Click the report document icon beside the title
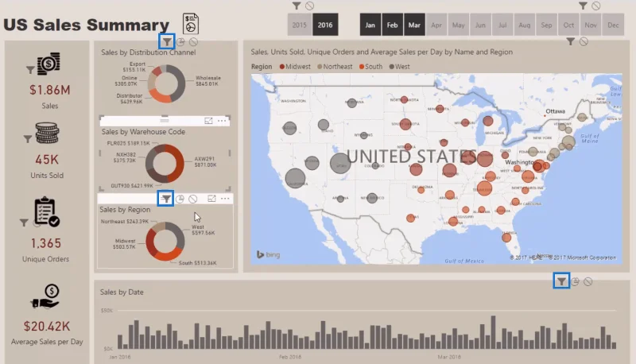The image size is (636, 364). tap(191, 24)
